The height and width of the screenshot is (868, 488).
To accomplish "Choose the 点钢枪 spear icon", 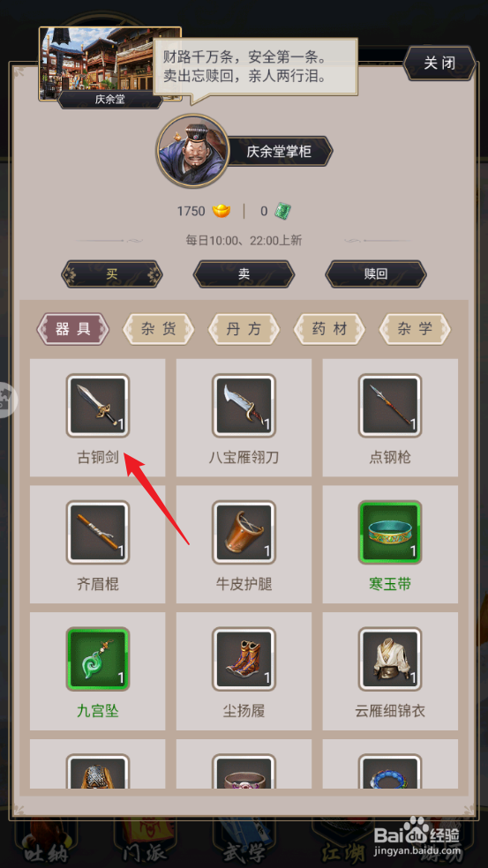I will [x=390, y=406].
